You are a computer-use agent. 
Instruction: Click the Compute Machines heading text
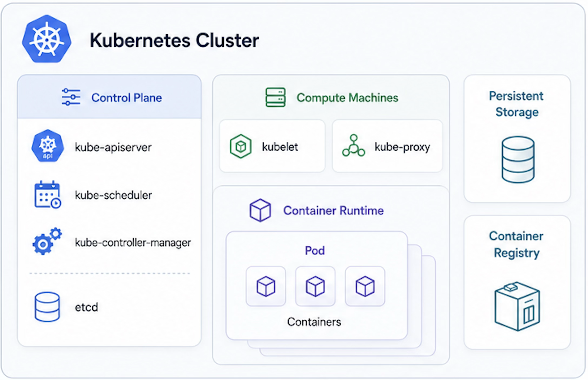coord(347,98)
